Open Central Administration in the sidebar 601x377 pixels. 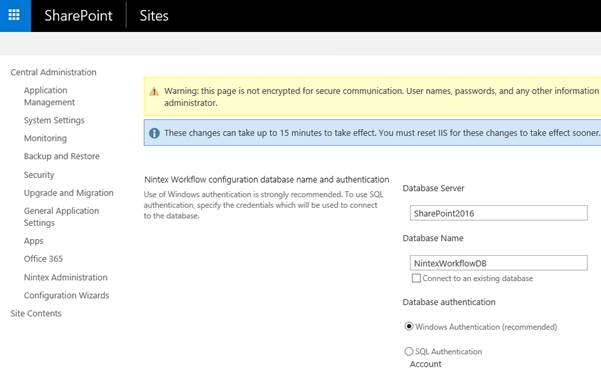point(53,72)
